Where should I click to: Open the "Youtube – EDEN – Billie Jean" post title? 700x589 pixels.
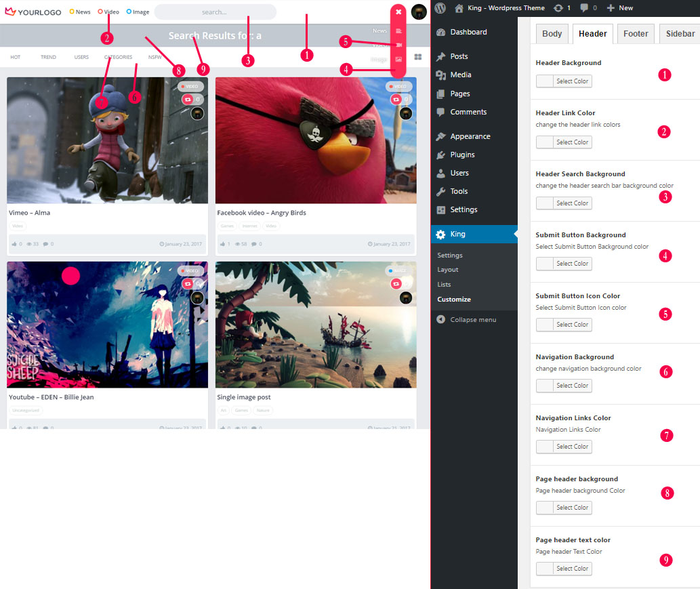[52, 397]
